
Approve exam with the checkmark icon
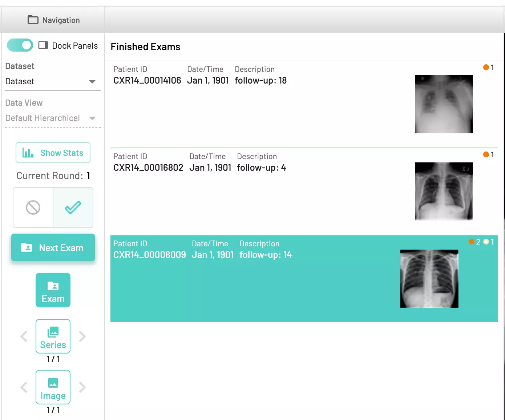(73, 207)
